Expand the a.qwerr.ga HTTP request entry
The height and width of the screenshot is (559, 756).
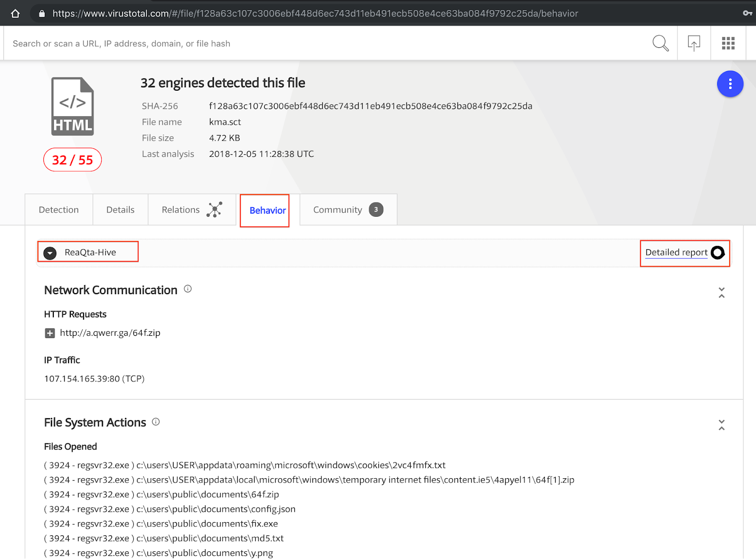pyautogui.click(x=50, y=333)
